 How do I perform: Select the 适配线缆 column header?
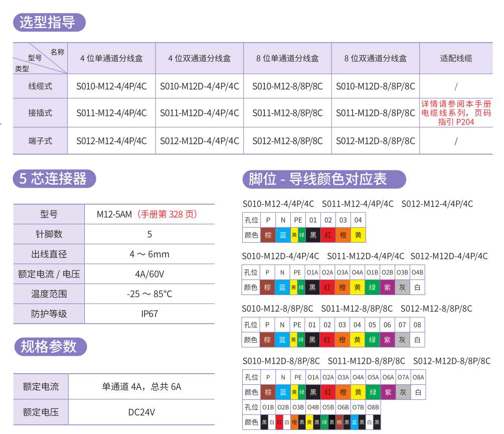tap(455, 58)
